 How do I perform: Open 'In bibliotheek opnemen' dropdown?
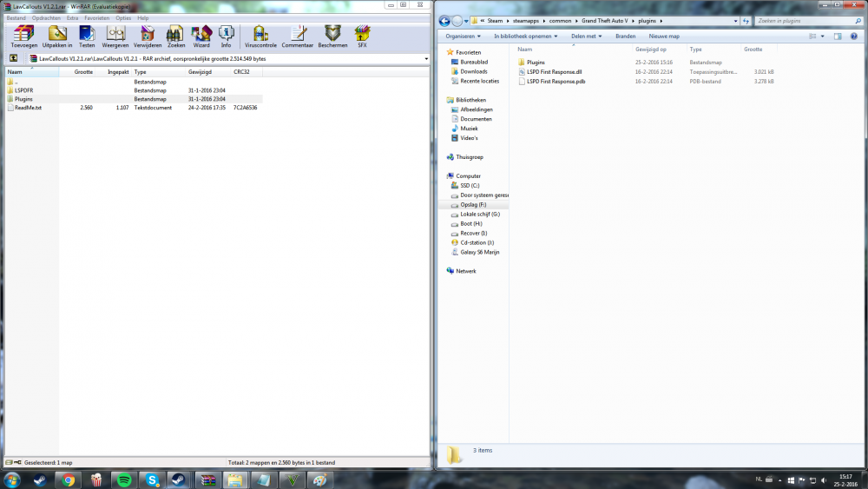coord(525,36)
